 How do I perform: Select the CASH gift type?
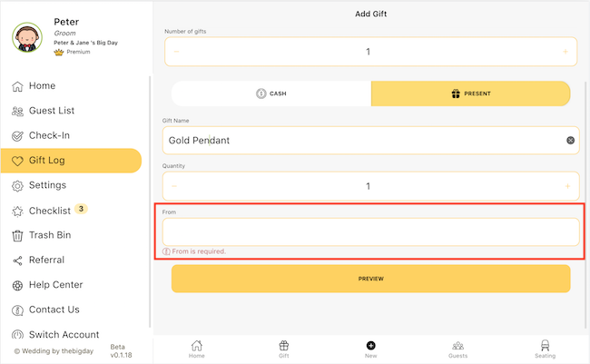point(271,93)
